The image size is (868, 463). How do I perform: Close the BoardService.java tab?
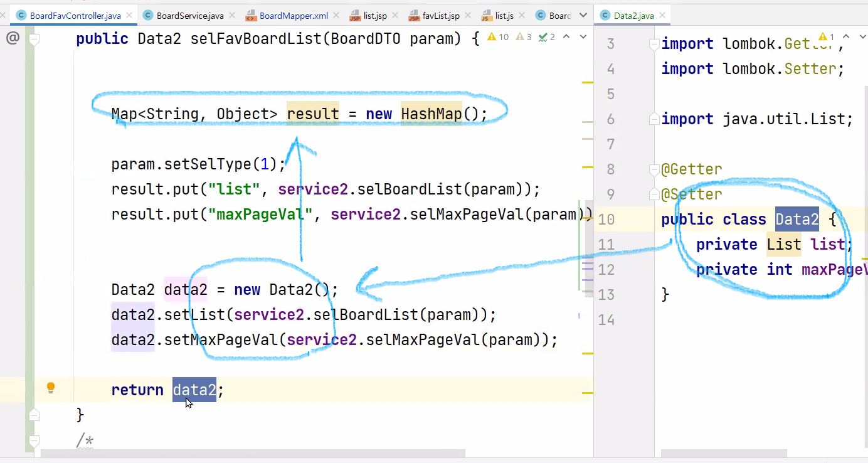click(x=233, y=15)
